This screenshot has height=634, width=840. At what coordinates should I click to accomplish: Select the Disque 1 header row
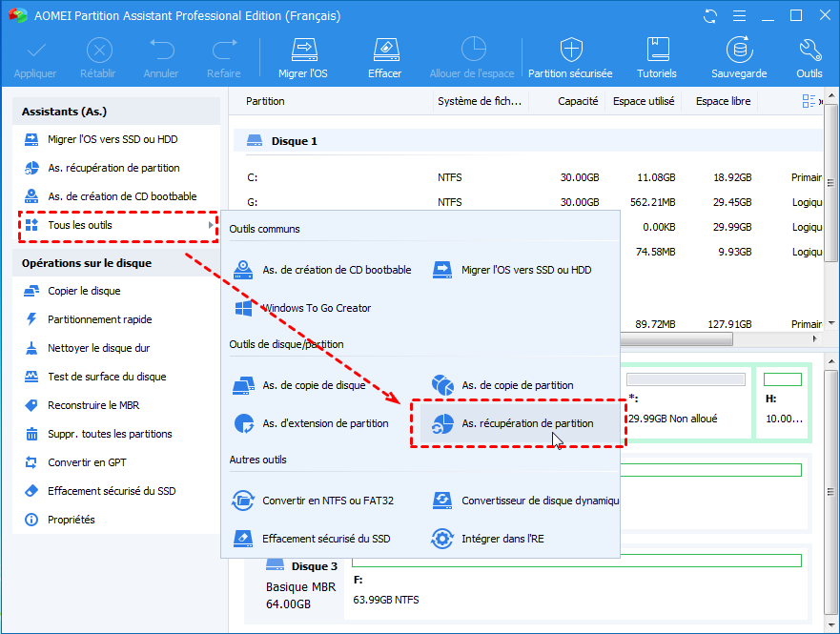tap(527, 141)
